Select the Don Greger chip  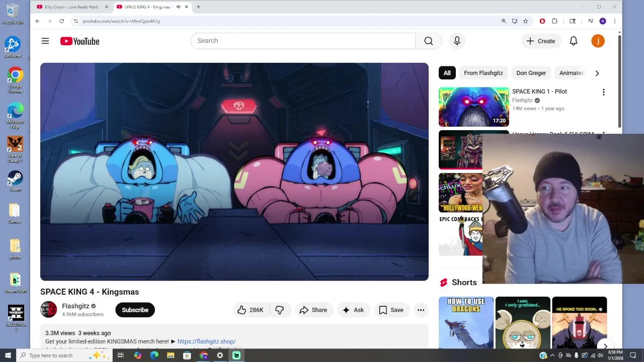pos(531,73)
